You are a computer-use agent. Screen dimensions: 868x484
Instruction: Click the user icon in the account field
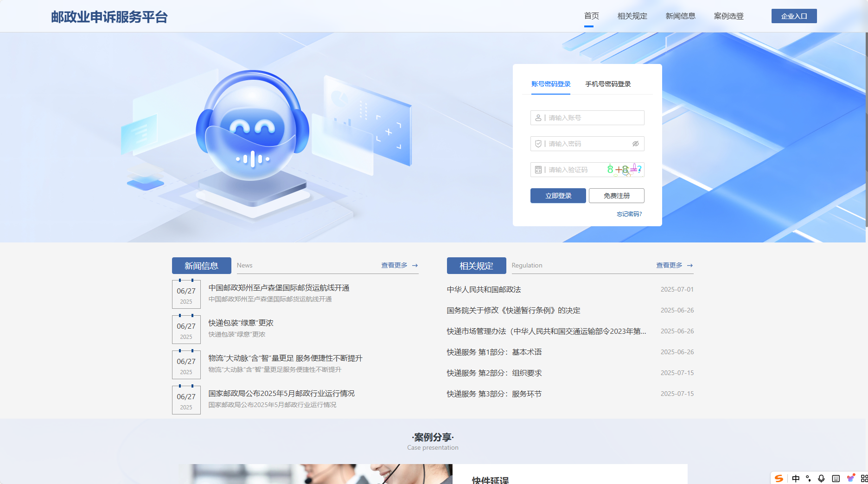pos(538,118)
